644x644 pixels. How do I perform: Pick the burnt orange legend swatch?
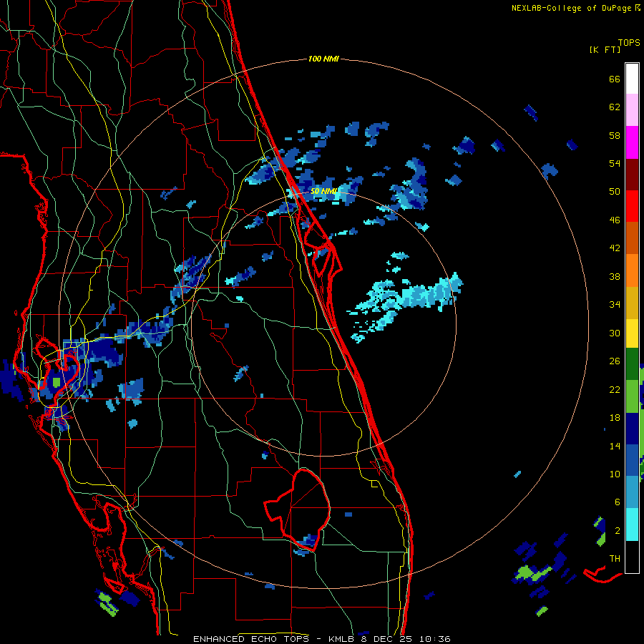pyautogui.click(x=632, y=238)
